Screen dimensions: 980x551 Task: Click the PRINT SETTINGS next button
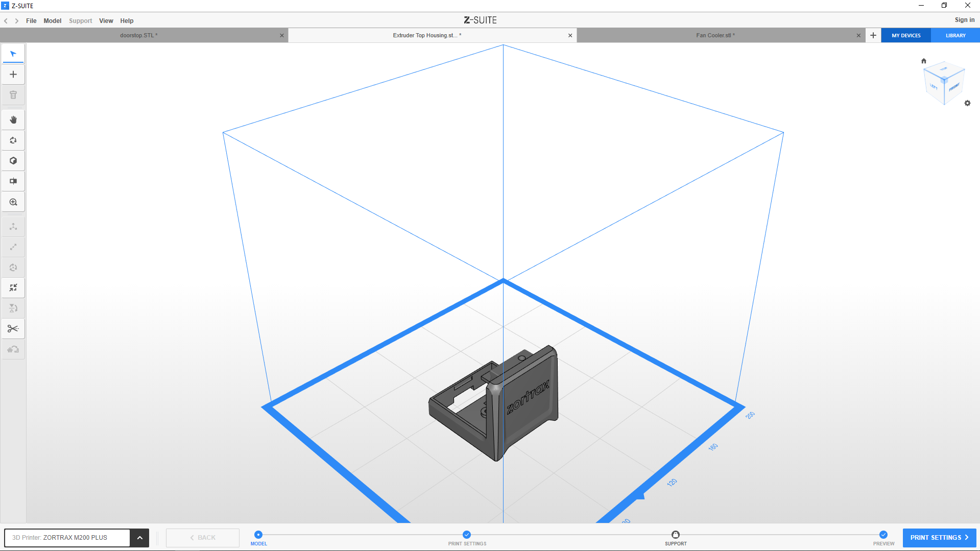[x=939, y=538]
